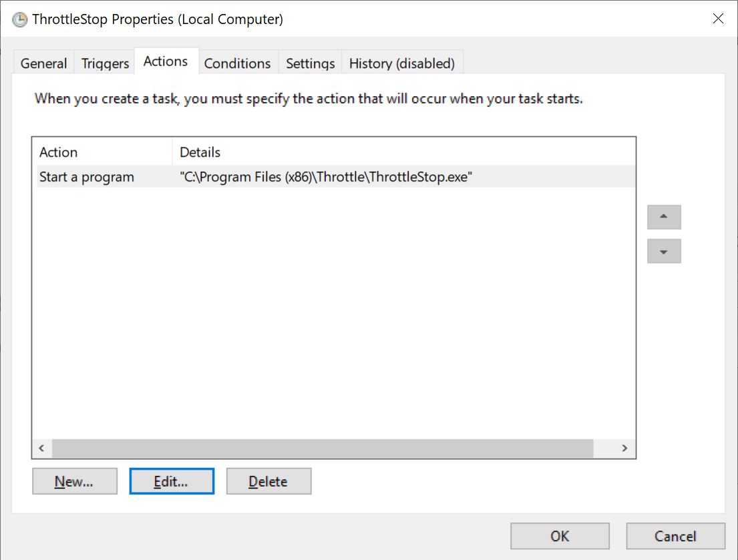This screenshot has height=560, width=738.
Task: Click the ThrottleStop.exe path in Details
Action: click(x=326, y=177)
